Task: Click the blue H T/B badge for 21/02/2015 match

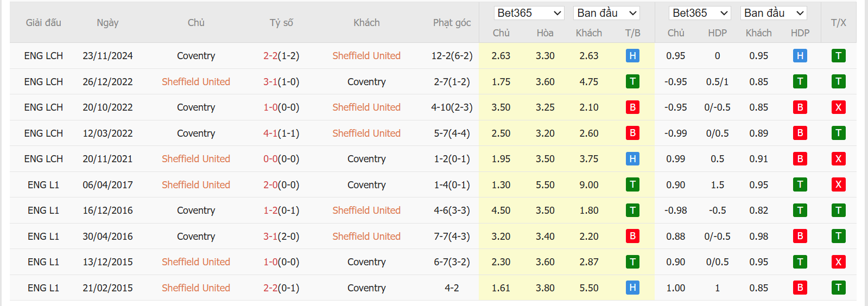Action: tap(632, 288)
